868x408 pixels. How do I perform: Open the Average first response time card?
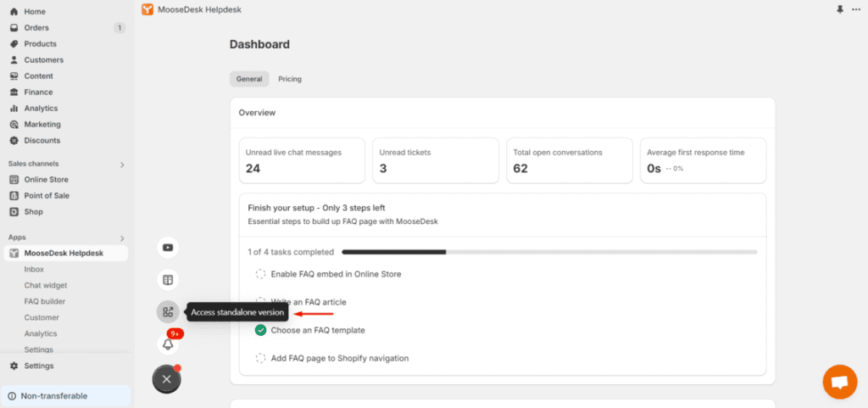tap(704, 160)
